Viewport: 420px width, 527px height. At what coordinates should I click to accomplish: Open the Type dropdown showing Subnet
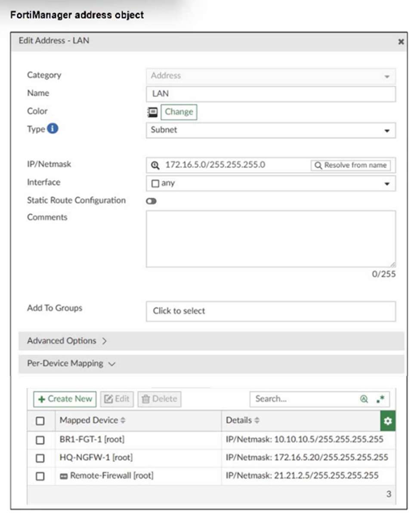coord(270,130)
